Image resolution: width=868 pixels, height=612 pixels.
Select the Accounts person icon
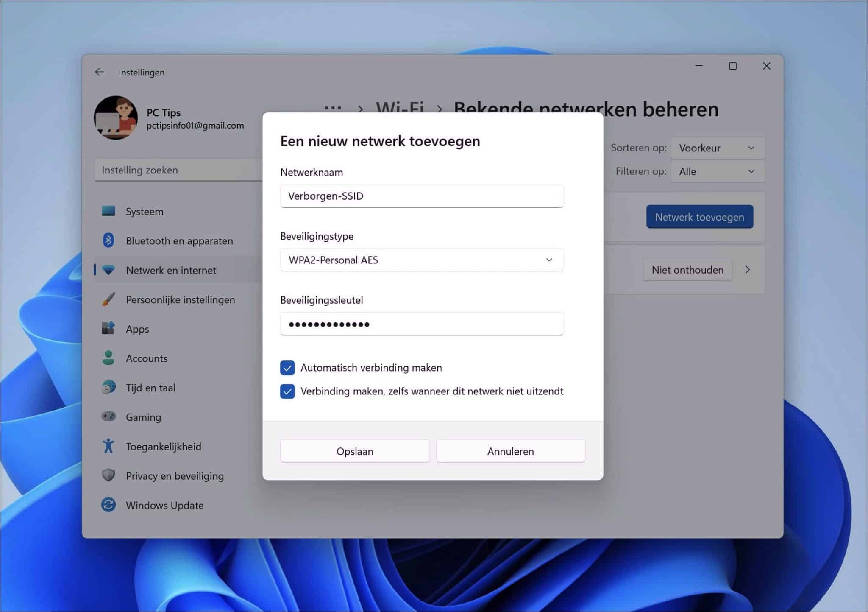pos(109,358)
